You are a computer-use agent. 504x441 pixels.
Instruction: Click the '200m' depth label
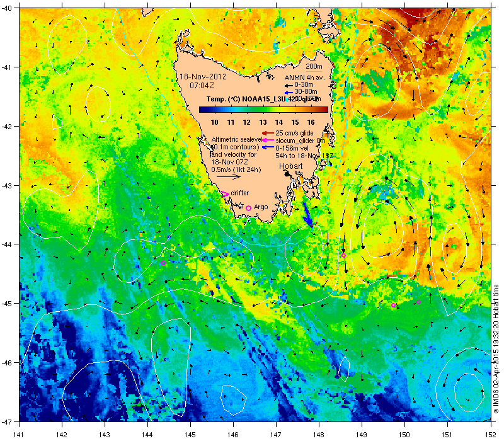tap(314, 67)
